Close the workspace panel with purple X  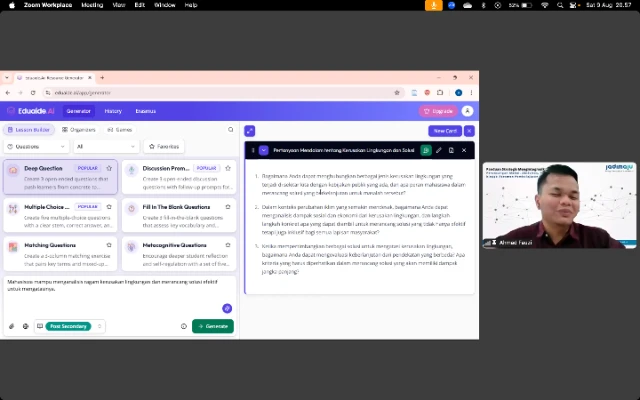(x=469, y=131)
